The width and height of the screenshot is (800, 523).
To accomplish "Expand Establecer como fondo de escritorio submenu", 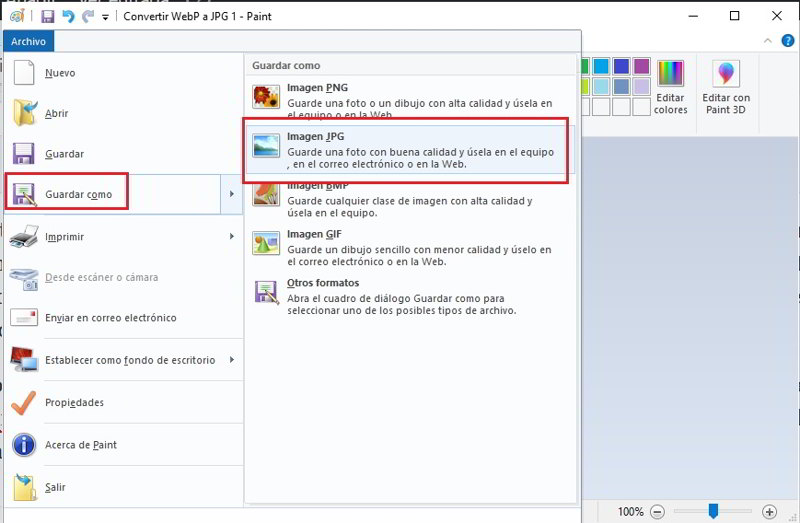I will click(x=232, y=360).
